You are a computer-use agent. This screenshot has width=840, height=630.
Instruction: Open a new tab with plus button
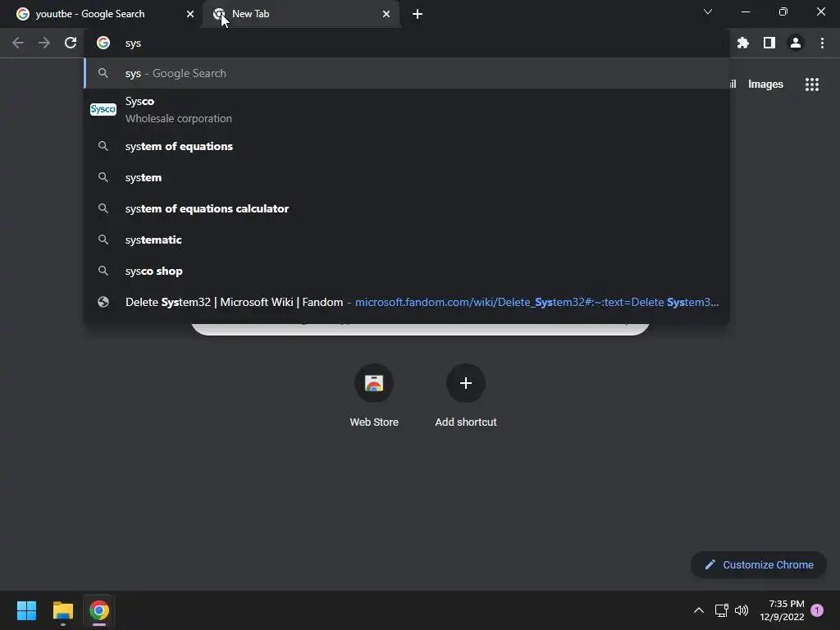pos(418,14)
